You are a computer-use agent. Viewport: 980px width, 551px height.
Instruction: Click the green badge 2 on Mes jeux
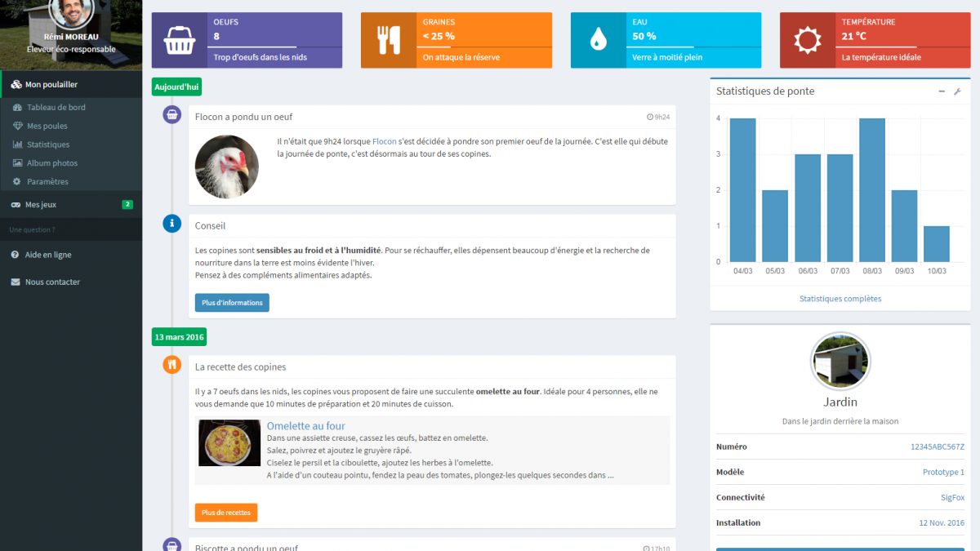127,205
